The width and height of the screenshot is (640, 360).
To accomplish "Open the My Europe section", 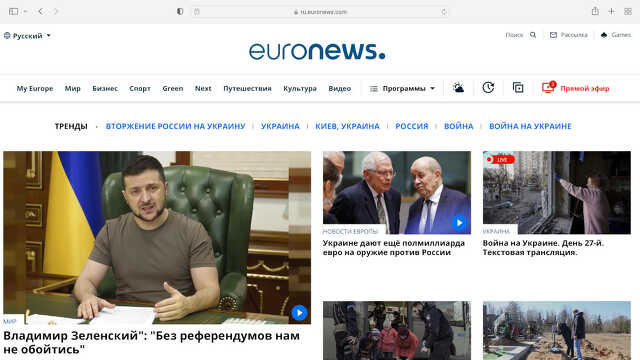I will point(35,89).
